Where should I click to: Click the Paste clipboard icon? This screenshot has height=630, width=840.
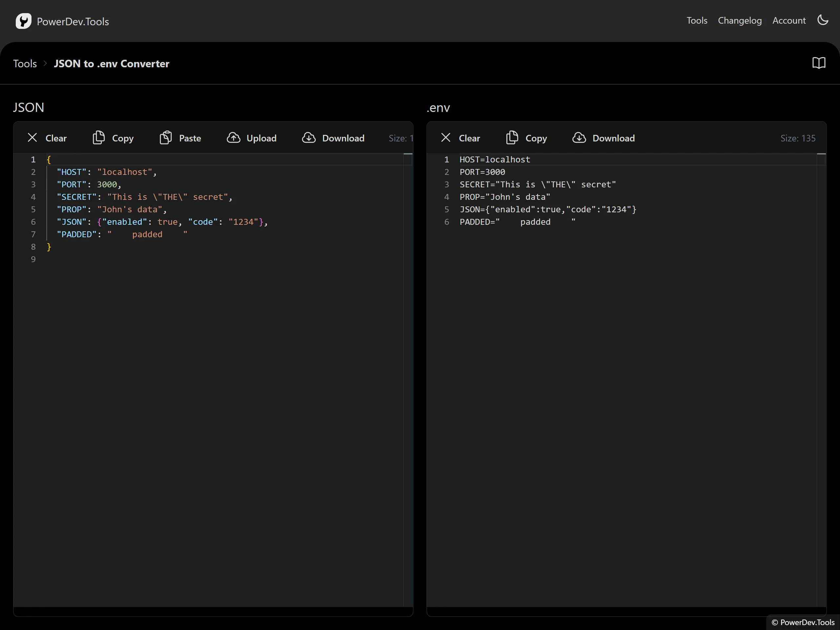pyautogui.click(x=166, y=138)
